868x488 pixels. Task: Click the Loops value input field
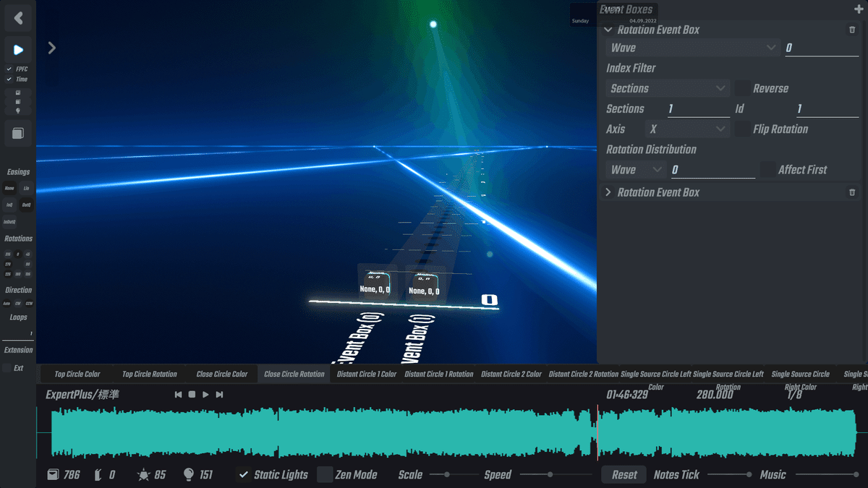(x=18, y=334)
